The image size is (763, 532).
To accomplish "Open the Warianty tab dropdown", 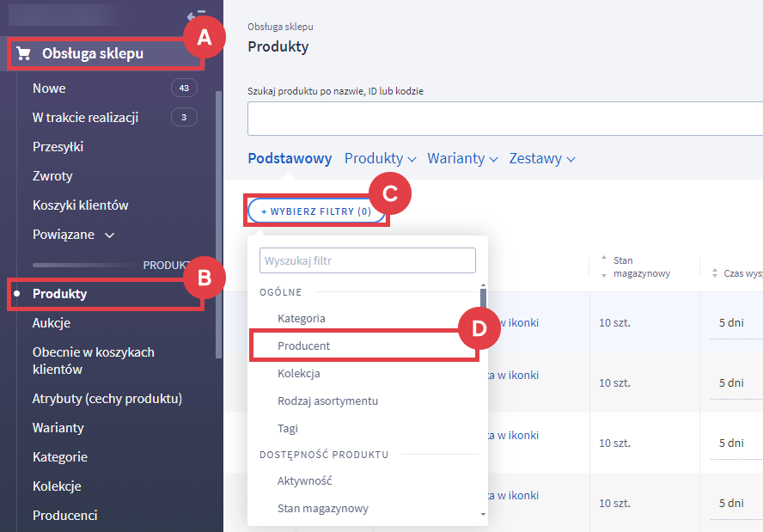I will click(462, 158).
